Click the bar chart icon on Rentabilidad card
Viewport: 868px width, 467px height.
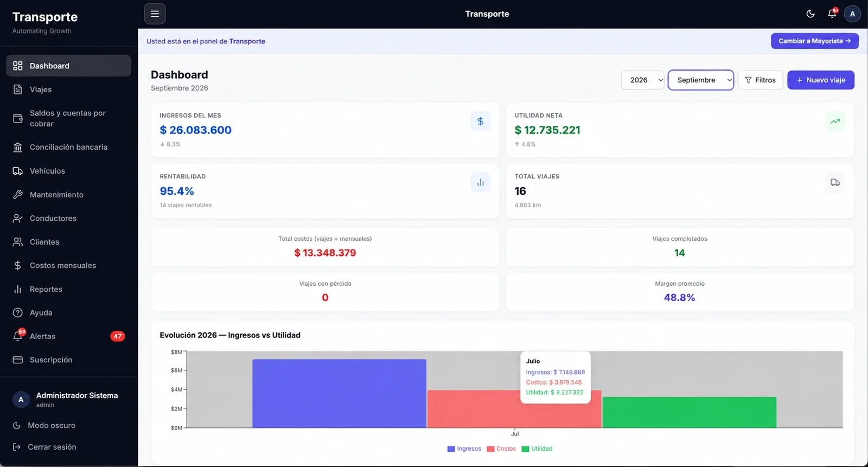pyautogui.click(x=480, y=183)
